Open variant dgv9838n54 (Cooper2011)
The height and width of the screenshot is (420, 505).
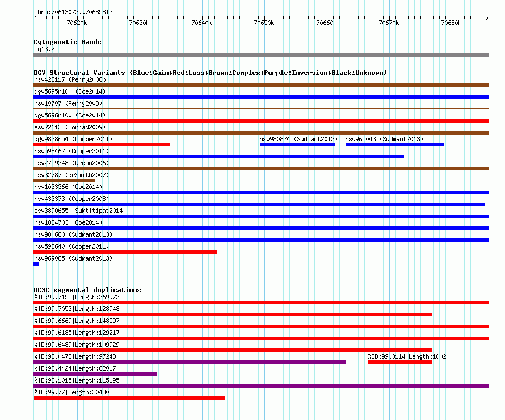pyautogui.click(x=73, y=139)
